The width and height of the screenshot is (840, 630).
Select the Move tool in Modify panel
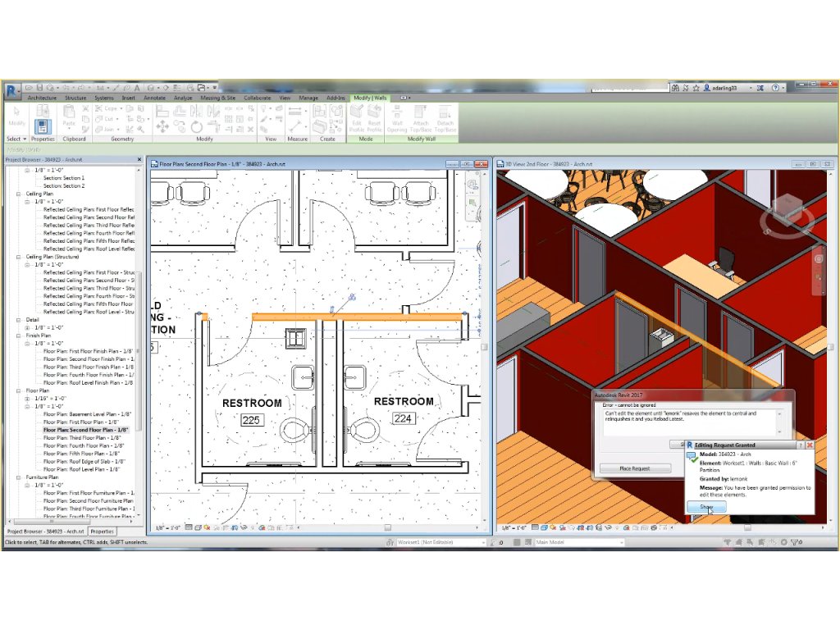tap(162, 127)
